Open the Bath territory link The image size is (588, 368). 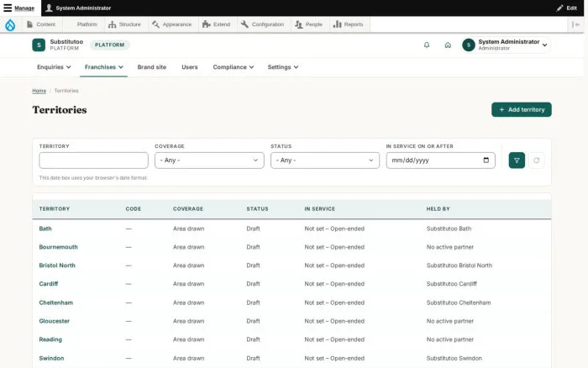point(45,229)
